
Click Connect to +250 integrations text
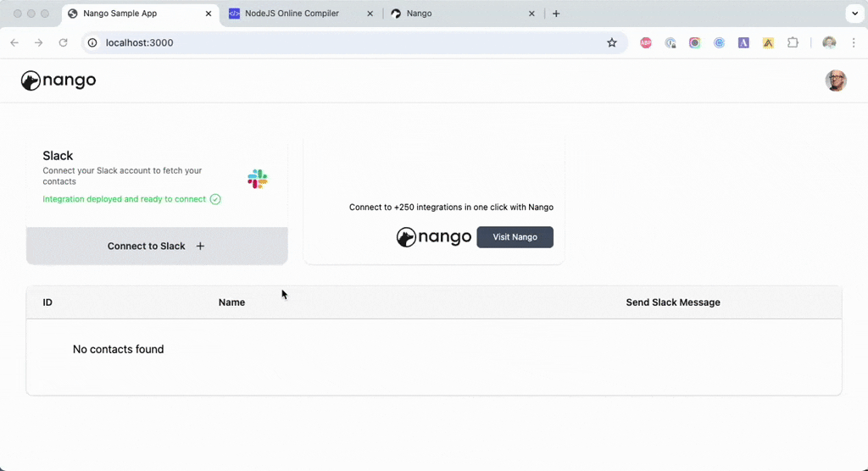point(451,207)
